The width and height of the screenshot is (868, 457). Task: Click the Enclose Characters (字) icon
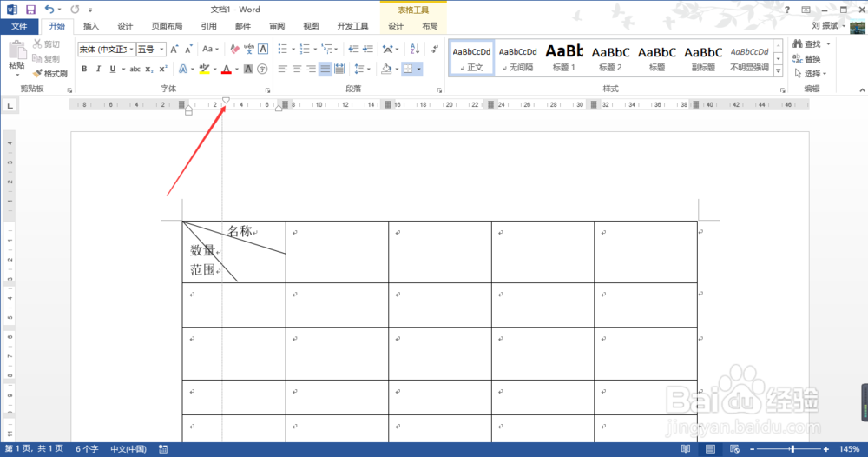click(x=262, y=70)
